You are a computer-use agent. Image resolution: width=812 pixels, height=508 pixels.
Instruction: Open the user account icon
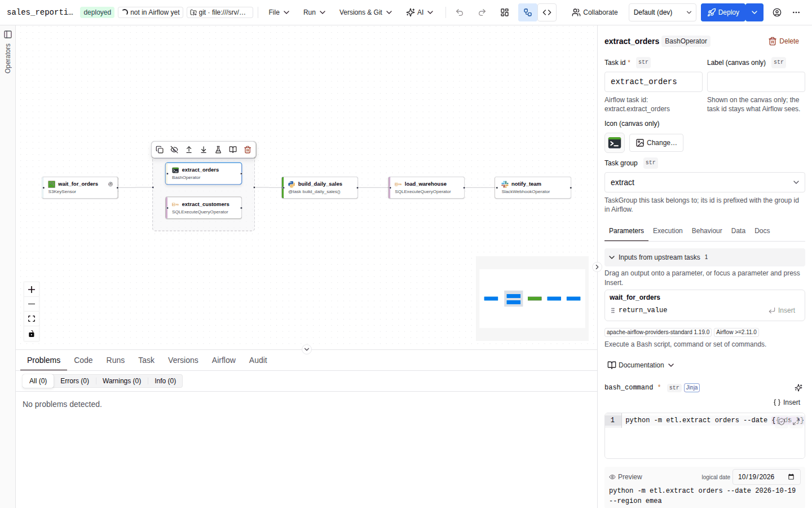[x=777, y=12]
